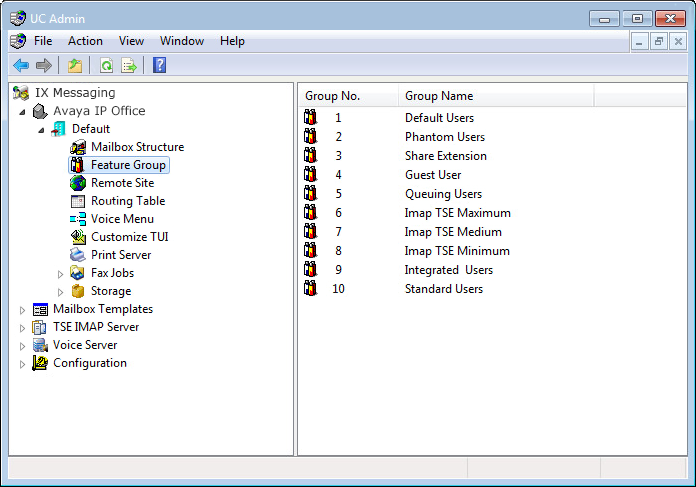Minimize the inner MDI child window

pos(639,42)
